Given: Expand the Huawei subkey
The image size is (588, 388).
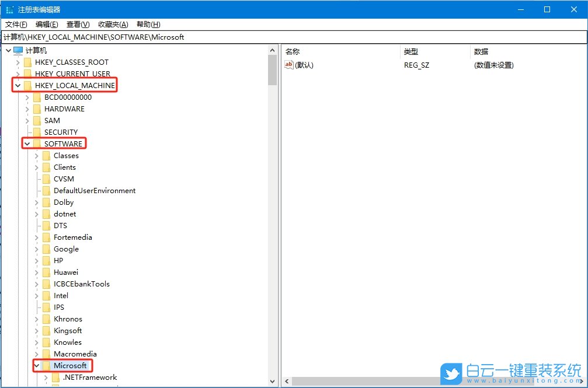Looking at the screenshot, I should point(37,272).
